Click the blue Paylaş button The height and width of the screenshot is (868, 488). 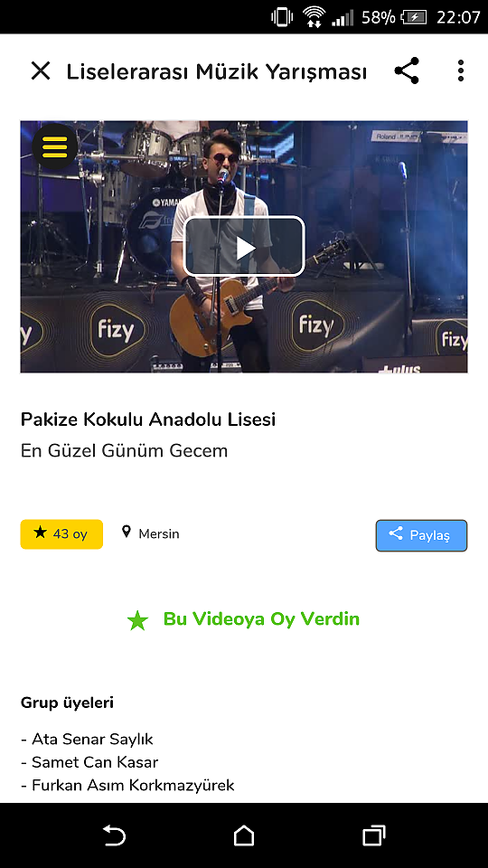click(421, 535)
